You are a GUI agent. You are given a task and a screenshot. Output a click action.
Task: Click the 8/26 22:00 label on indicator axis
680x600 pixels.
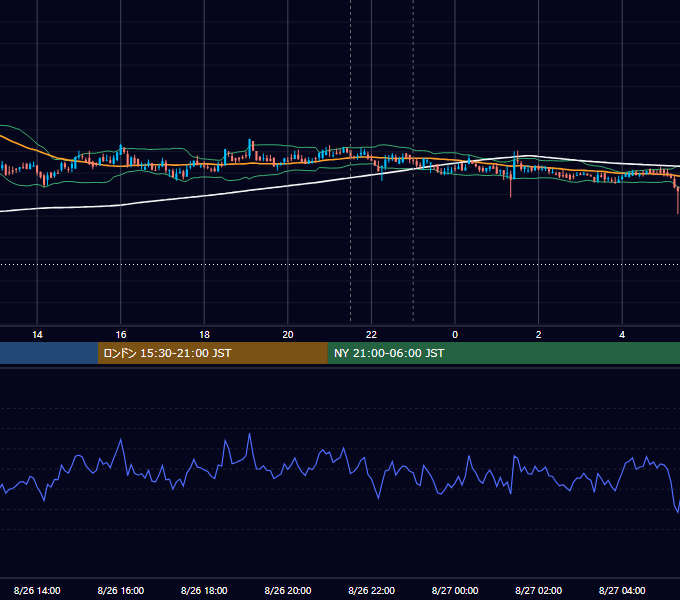pos(371,590)
